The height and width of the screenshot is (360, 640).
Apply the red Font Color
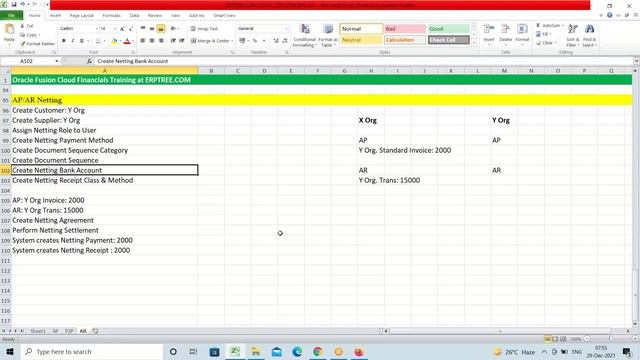coord(127,41)
